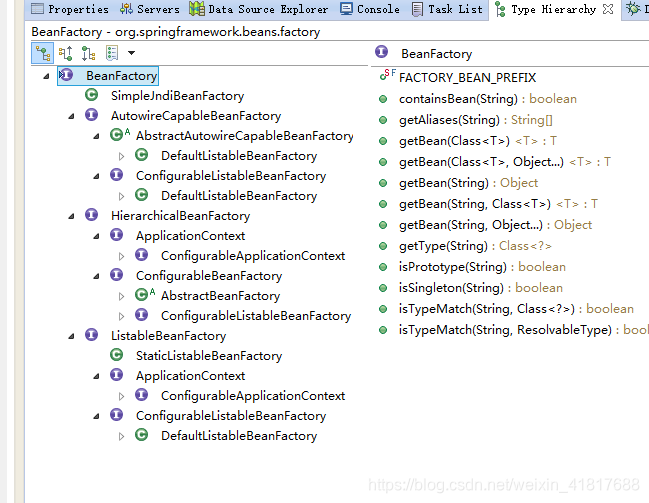The width and height of the screenshot is (649, 503).
Task: Click the ListableBeanFactory interface icon
Action: (x=91, y=335)
